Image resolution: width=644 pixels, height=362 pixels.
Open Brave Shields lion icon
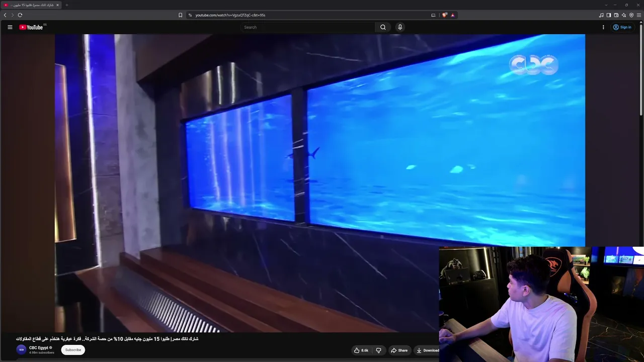click(x=444, y=15)
